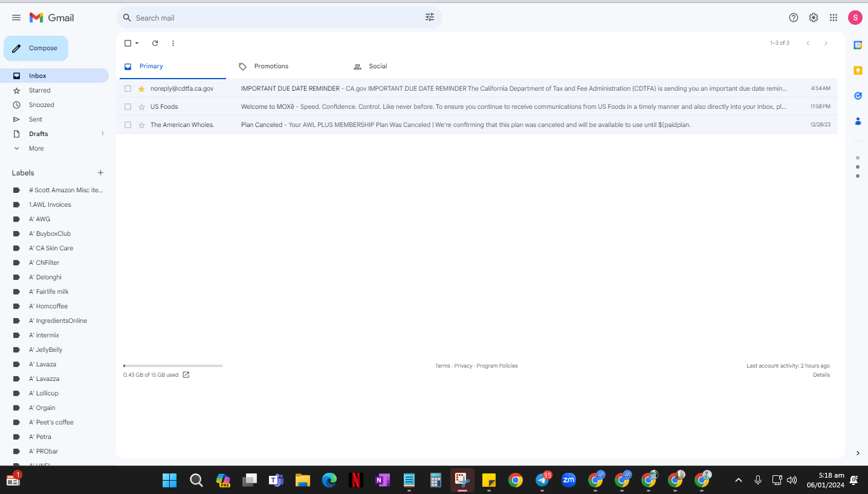This screenshot has width=868, height=494.
Task: Click the Search mail input field
Action: [x=278, y=18]
